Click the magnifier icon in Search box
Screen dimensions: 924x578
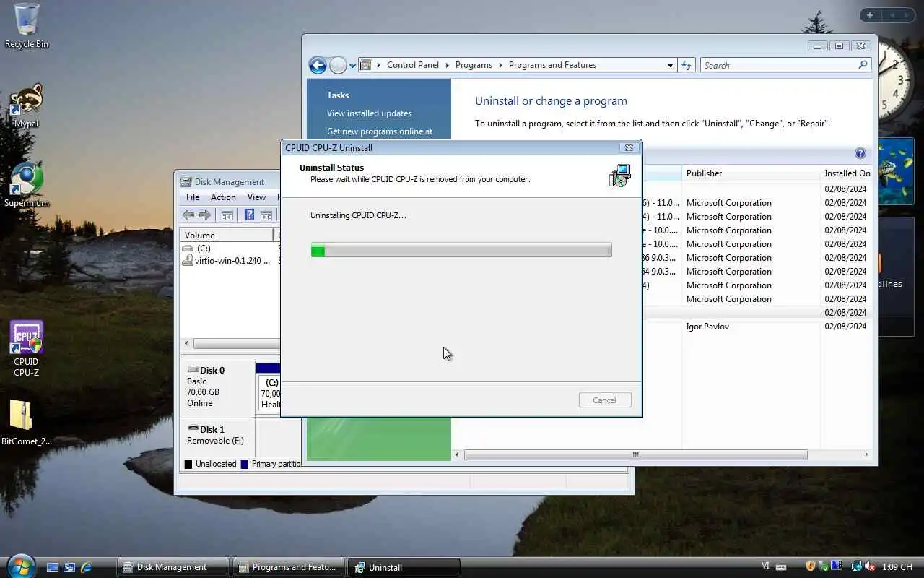point(863,65)
